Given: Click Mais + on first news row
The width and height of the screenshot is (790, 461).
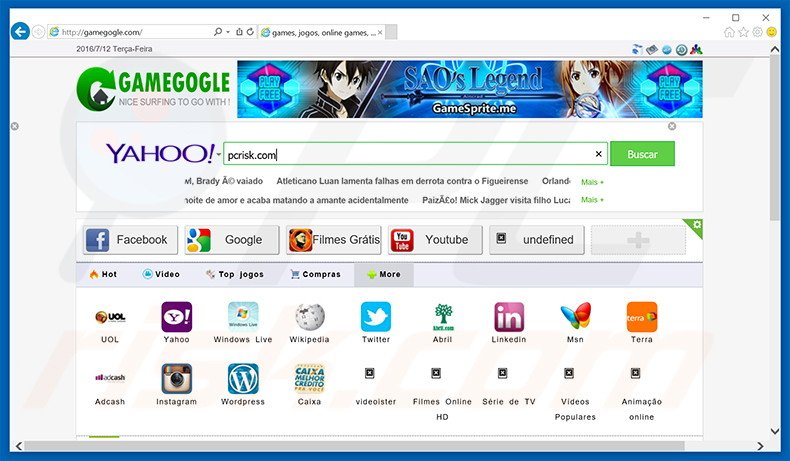Looking at the screenshot, I should [x=592, y=182].
